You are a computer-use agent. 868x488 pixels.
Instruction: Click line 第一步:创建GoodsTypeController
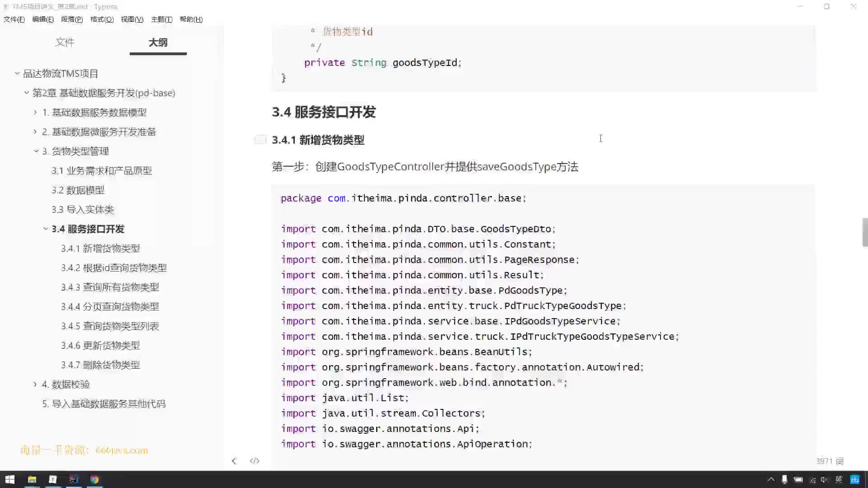coord(425,167)
